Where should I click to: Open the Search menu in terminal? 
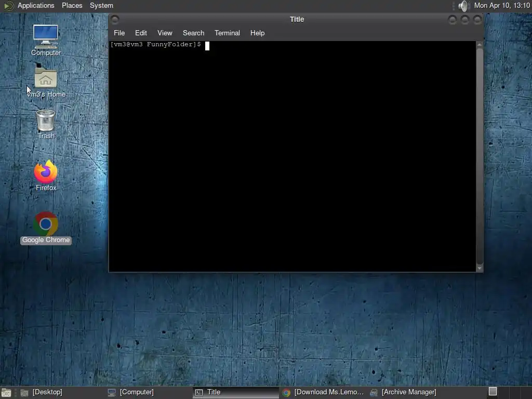coord(193,33)
